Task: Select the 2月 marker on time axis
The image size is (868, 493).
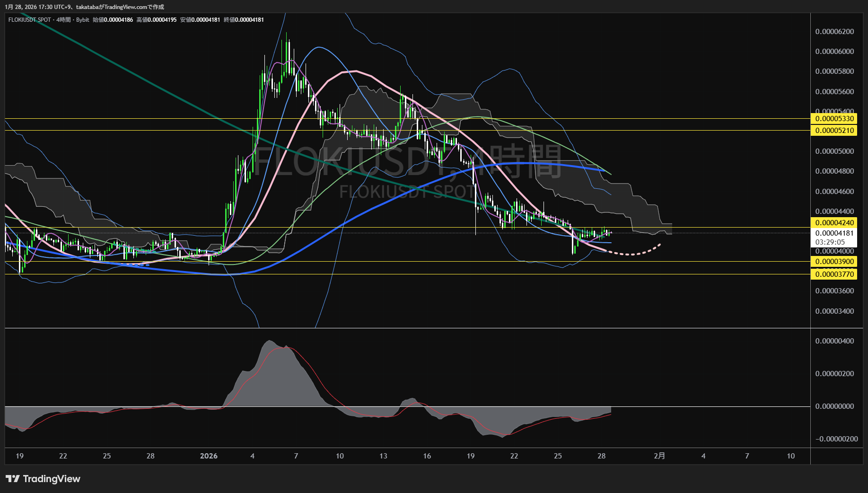Action: coord(659,456)
